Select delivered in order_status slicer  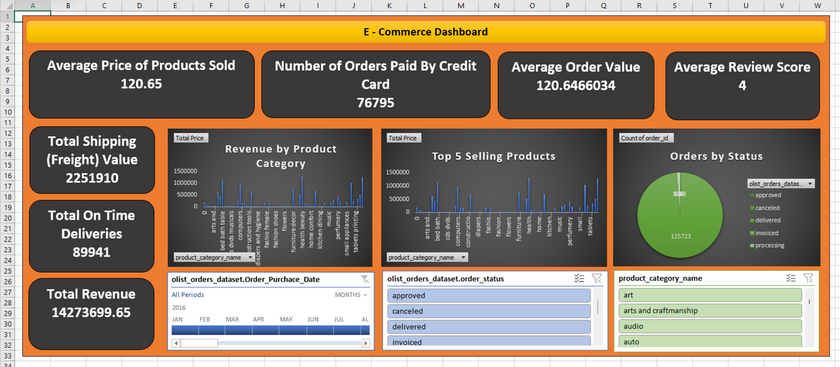click(x=489, y=327)
